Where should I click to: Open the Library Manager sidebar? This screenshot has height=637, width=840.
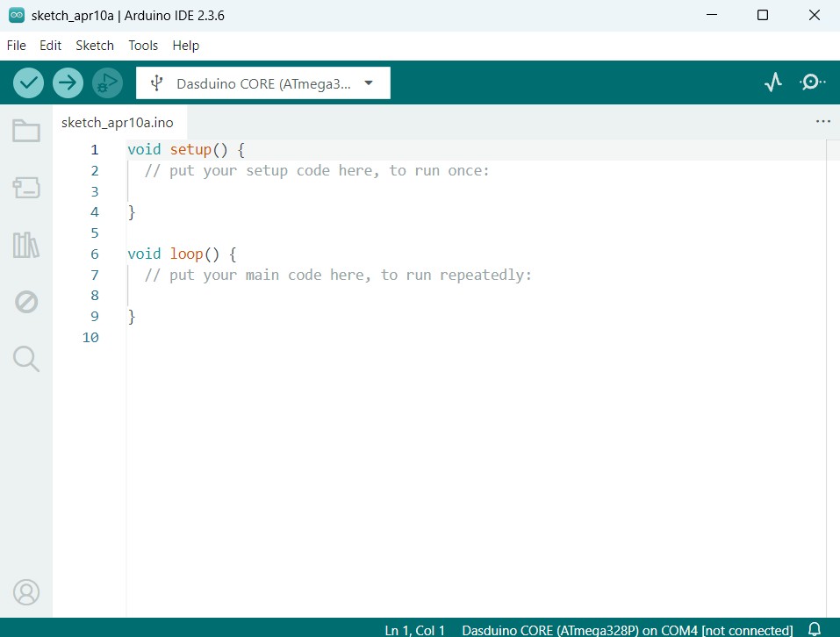pyautogui.click(x=26, y=245)
